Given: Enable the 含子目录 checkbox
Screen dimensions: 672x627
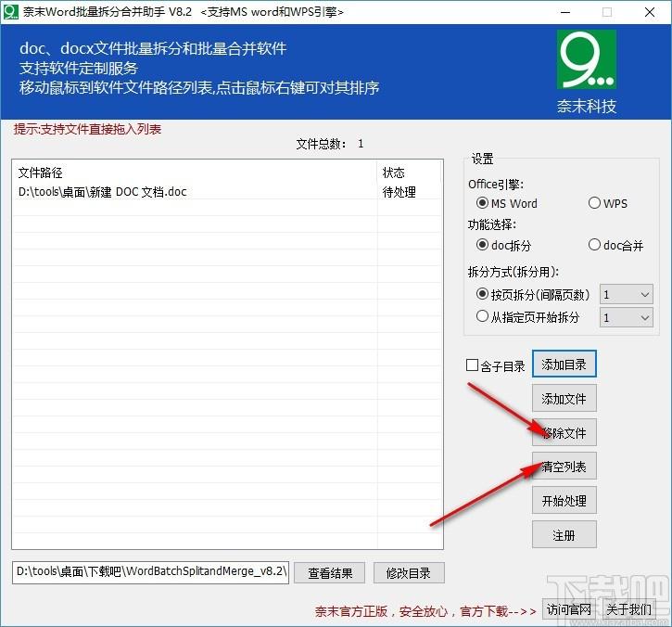Looking at the screenshot, I should click(496, 365).
